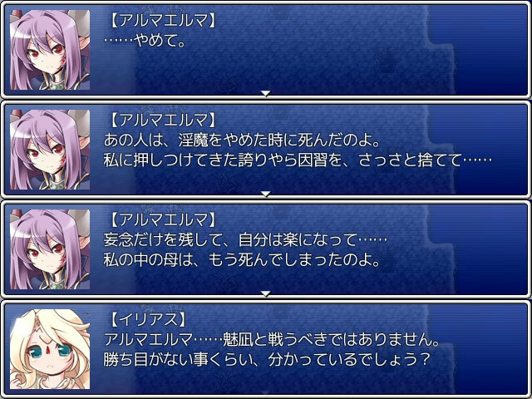Screen dimensions: 532x399
Task: Click the line 妄念だけを残して、自分は楽になって
Action: [245, 240]
